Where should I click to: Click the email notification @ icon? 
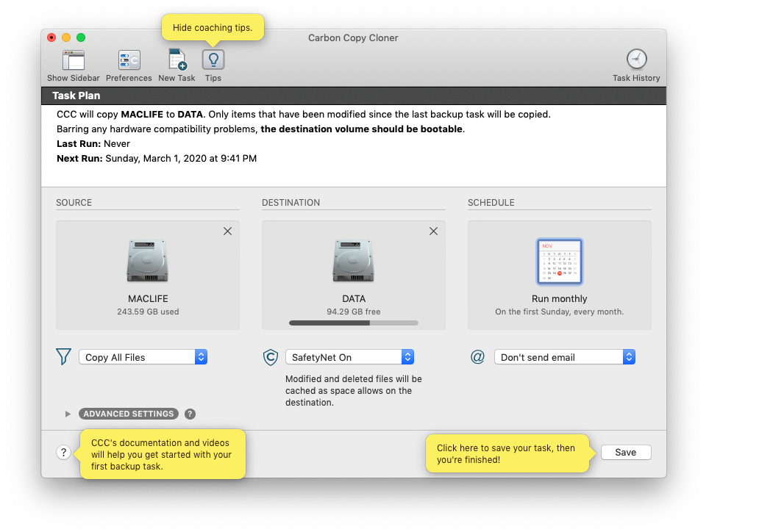tap(477, 356)
